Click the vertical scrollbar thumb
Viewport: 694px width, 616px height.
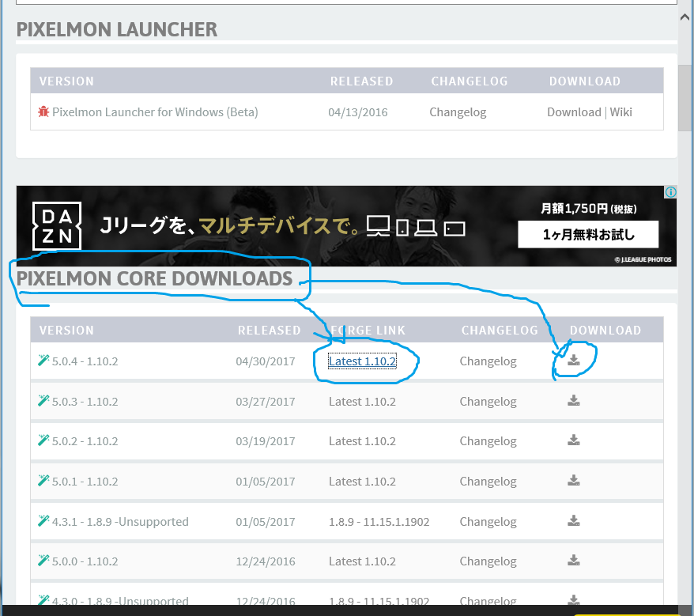click(685, 98)
